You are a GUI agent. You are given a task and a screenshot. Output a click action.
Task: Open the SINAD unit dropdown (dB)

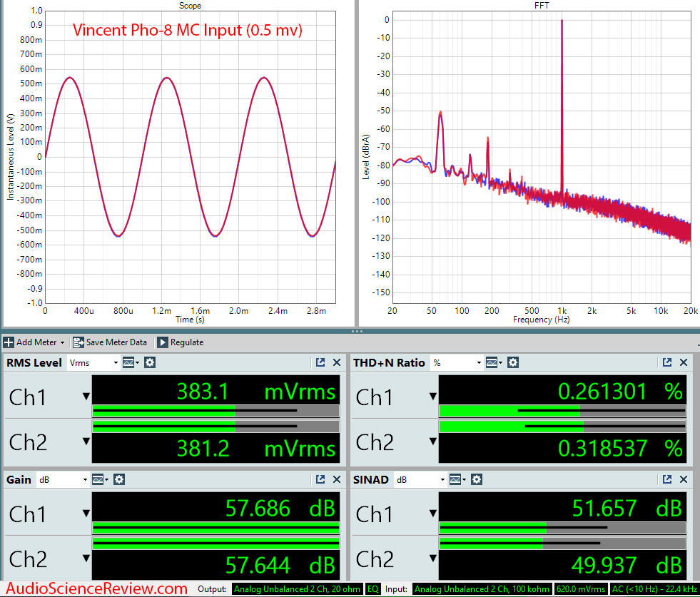(x=420, y=479)
